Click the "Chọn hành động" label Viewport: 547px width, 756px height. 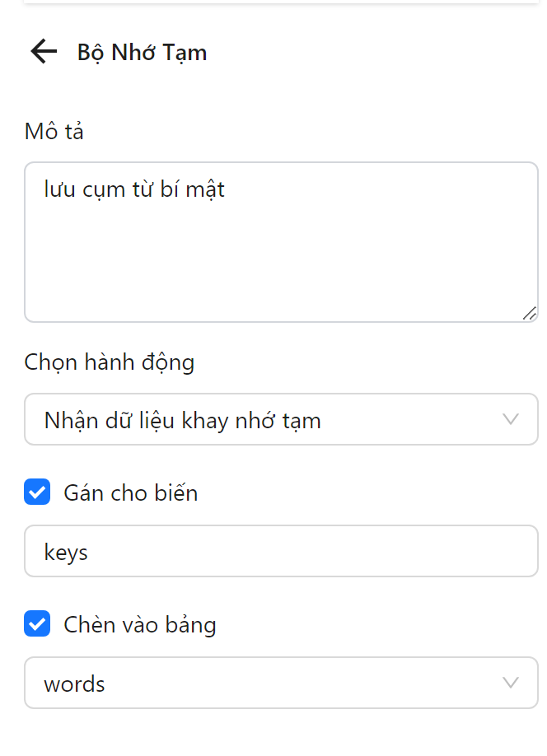(109, 362)
